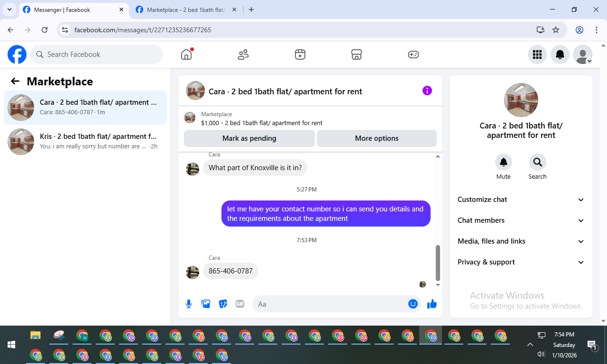Open conversation information purple icon
The image size is (607, 364).
[x=427, y=91]
